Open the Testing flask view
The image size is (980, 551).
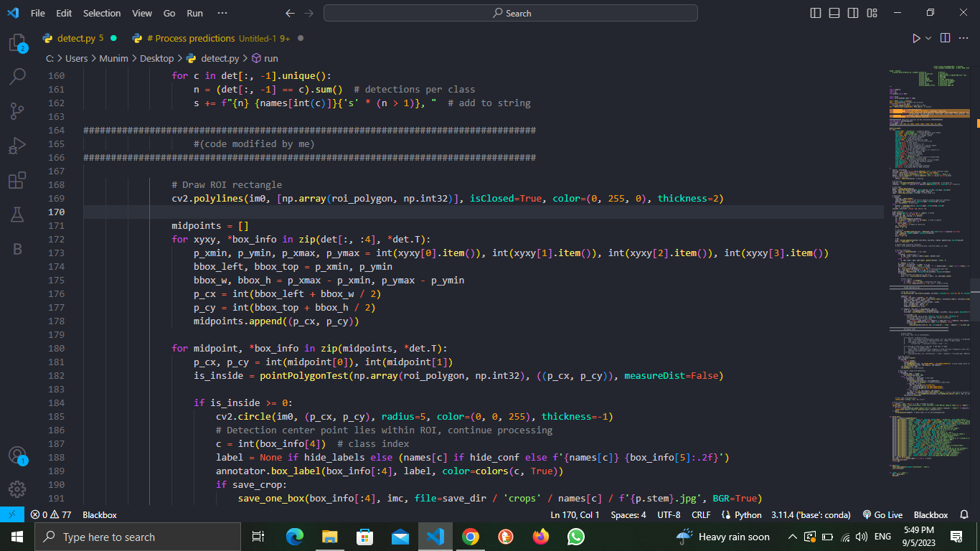pos(17,214)
